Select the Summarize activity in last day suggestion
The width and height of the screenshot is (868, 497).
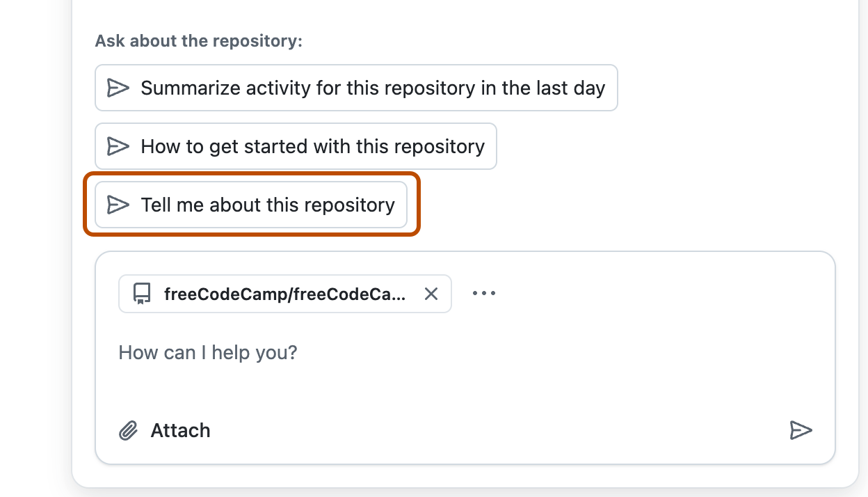(372, 88)
